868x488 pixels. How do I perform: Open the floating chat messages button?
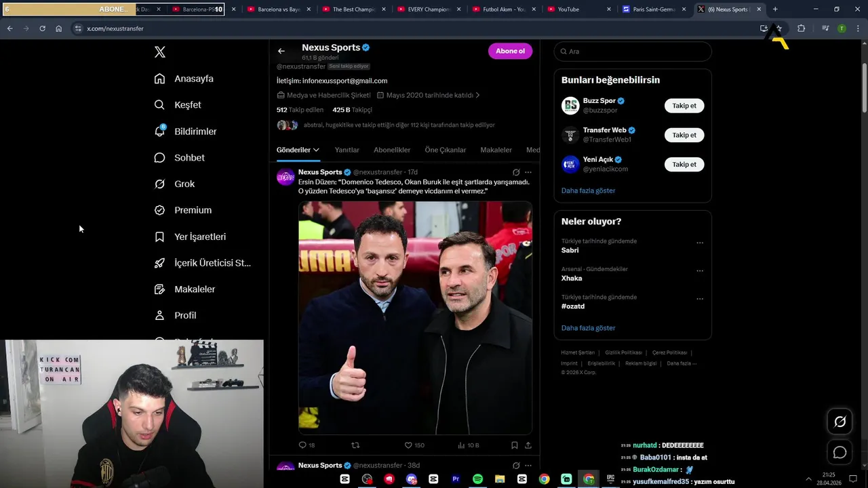tap(840, 452)
